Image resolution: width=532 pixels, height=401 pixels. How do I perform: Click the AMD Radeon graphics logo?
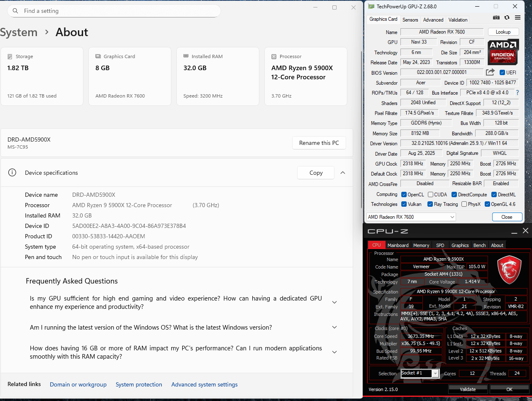pos(503,51)
